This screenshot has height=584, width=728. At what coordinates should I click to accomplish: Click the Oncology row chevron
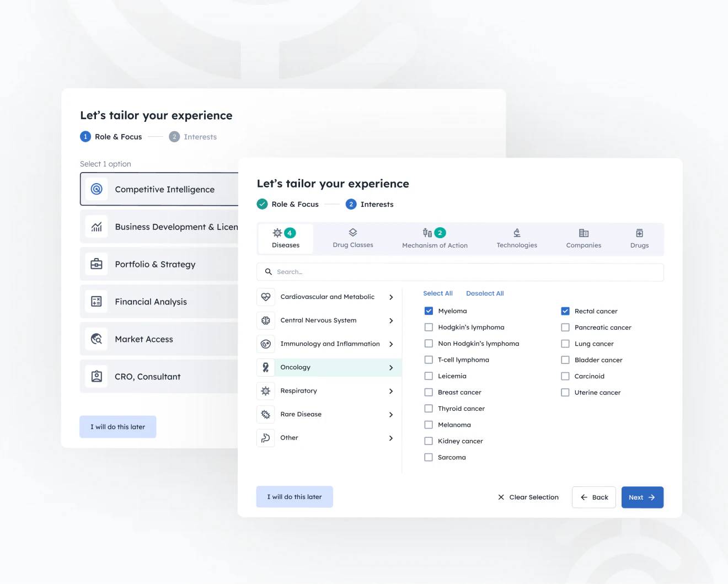click(391, 368)
